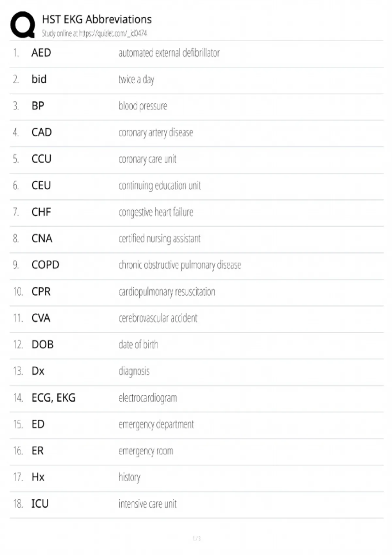This screenshot has width=392, height=556.
Task: Click the 1/3 page number indicator
Action: [x=197, y=538]
